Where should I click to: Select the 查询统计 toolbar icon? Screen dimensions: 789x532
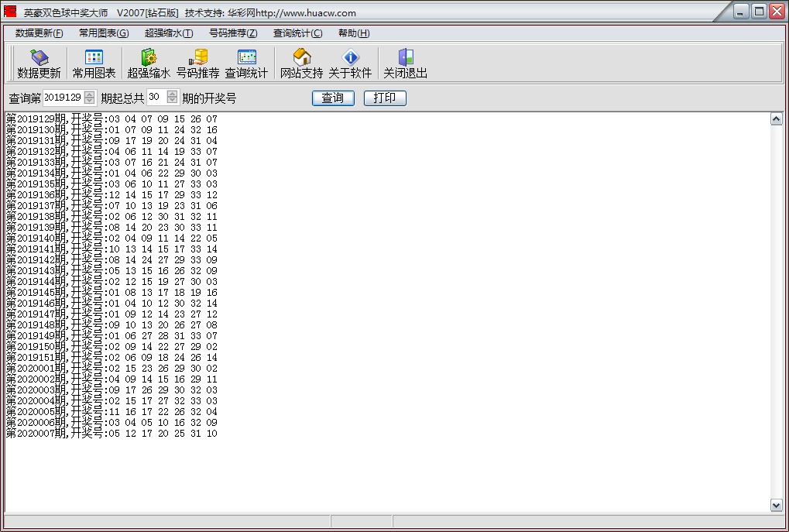click(x=246, y=63)
